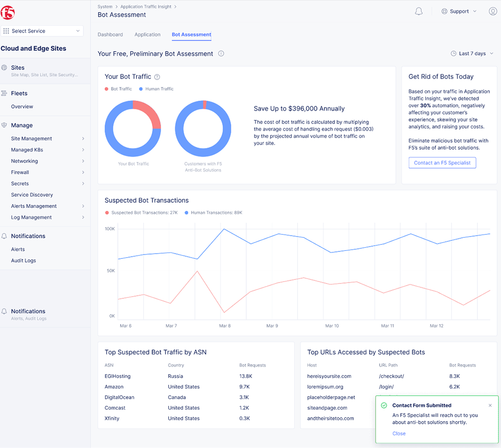Click loremipsum.org host entry

click(x=325, y=387)
